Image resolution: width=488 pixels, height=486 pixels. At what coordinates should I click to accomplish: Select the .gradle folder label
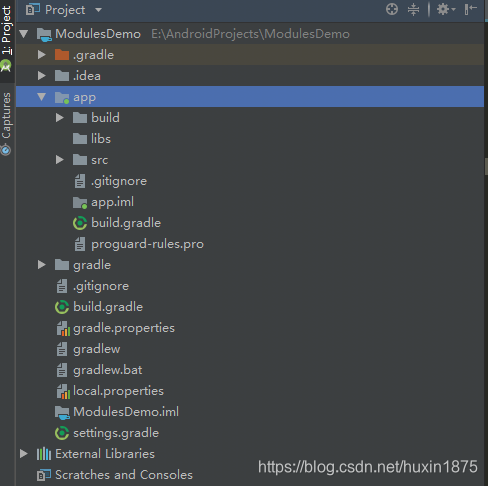93,55
